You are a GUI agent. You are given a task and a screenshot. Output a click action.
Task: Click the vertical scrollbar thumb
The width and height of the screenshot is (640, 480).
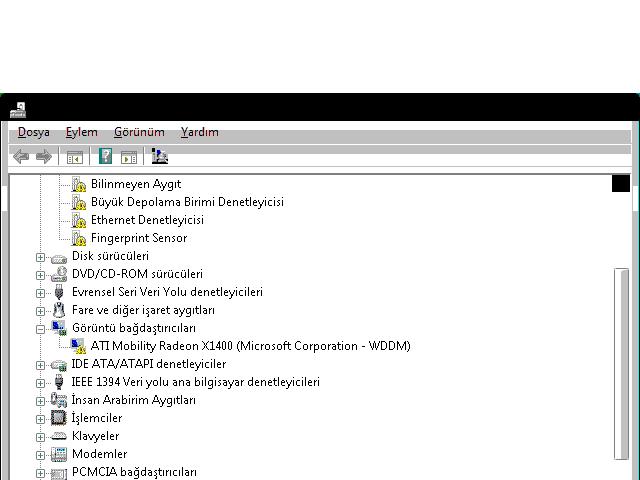[622, 364]
